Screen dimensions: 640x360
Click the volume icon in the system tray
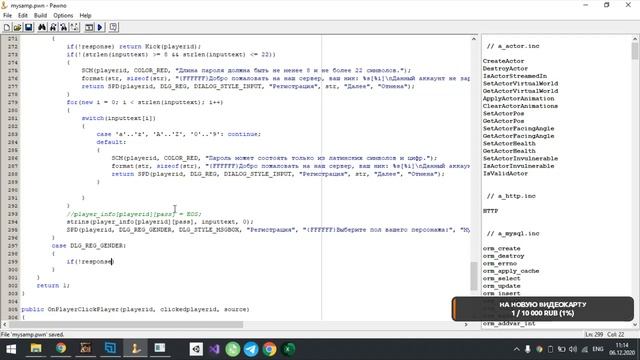(x=573, y=349)
